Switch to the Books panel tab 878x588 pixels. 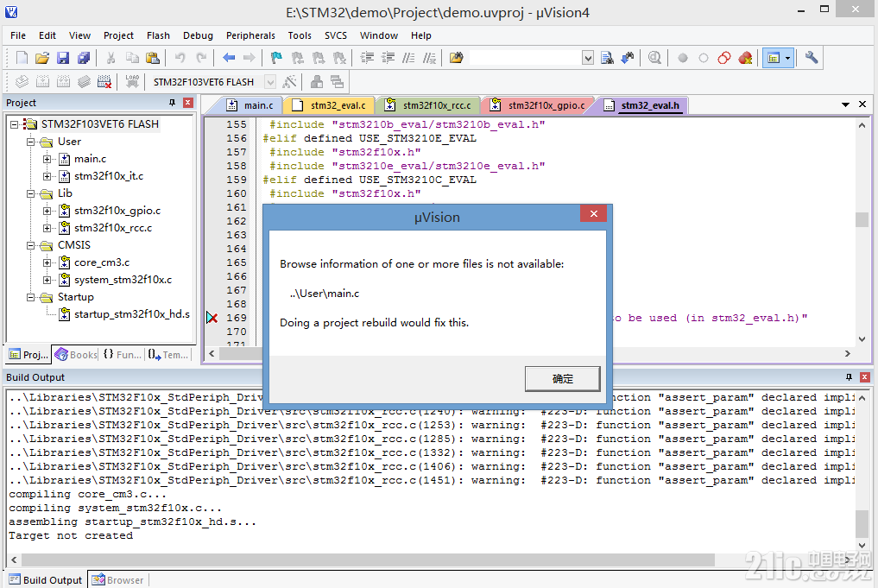(x=76, y=355)
